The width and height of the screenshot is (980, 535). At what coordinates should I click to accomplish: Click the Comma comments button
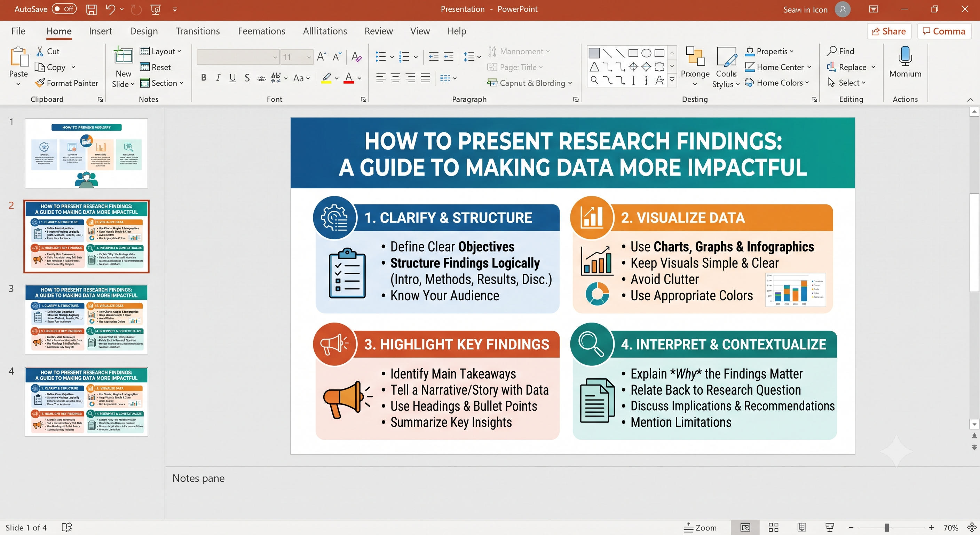coord(944,31)
